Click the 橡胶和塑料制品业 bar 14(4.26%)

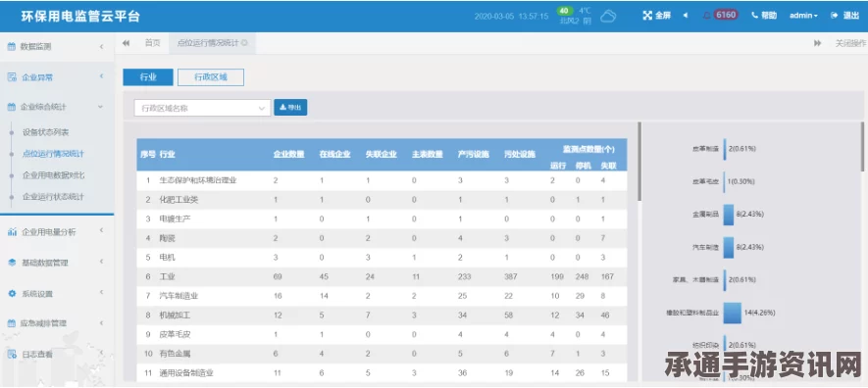[733, 313]
